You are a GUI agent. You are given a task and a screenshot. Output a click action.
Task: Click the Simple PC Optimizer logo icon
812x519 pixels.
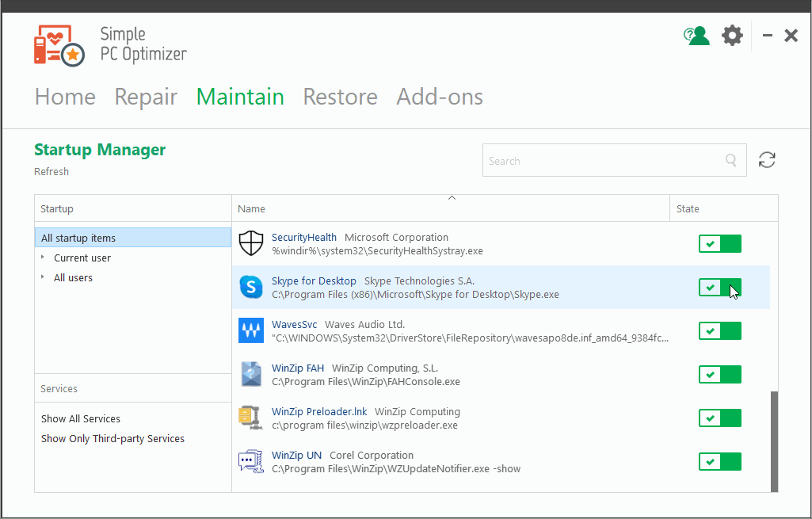pos(59,45)
